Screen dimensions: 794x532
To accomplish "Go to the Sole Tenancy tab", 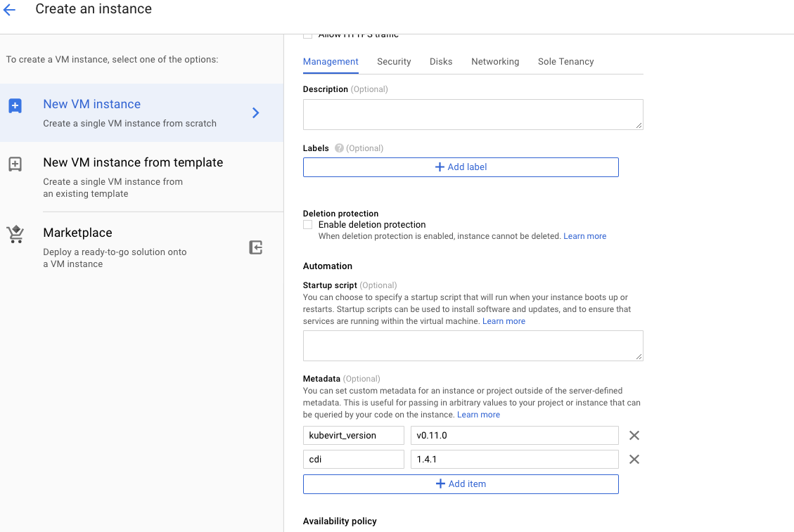I will (x=565, y=62).
